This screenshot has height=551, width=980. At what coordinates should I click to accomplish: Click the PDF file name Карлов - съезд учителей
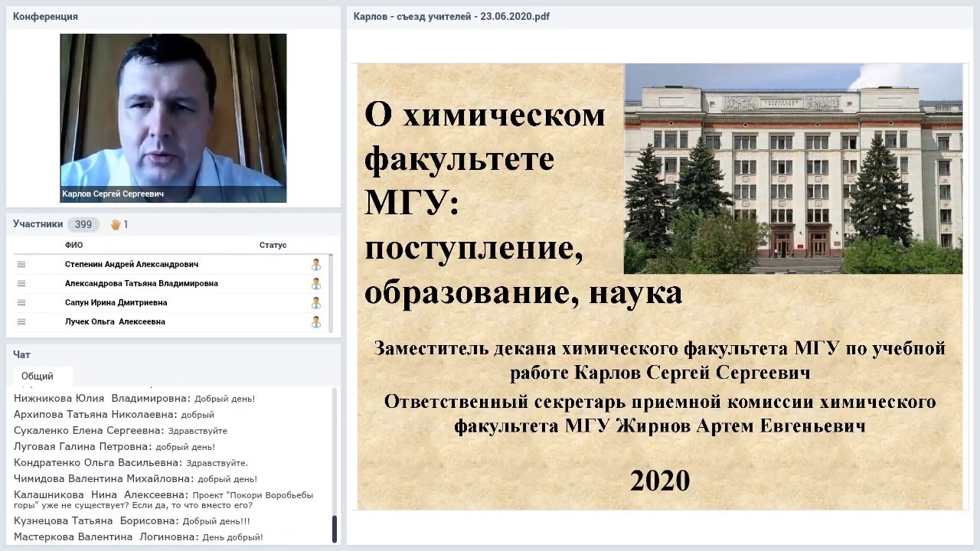452,16
